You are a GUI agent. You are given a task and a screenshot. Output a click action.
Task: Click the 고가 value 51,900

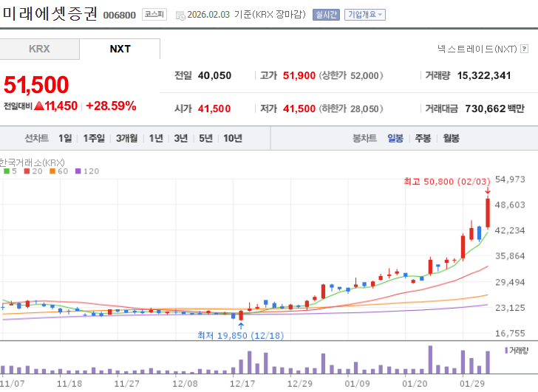tap(299, 75)
